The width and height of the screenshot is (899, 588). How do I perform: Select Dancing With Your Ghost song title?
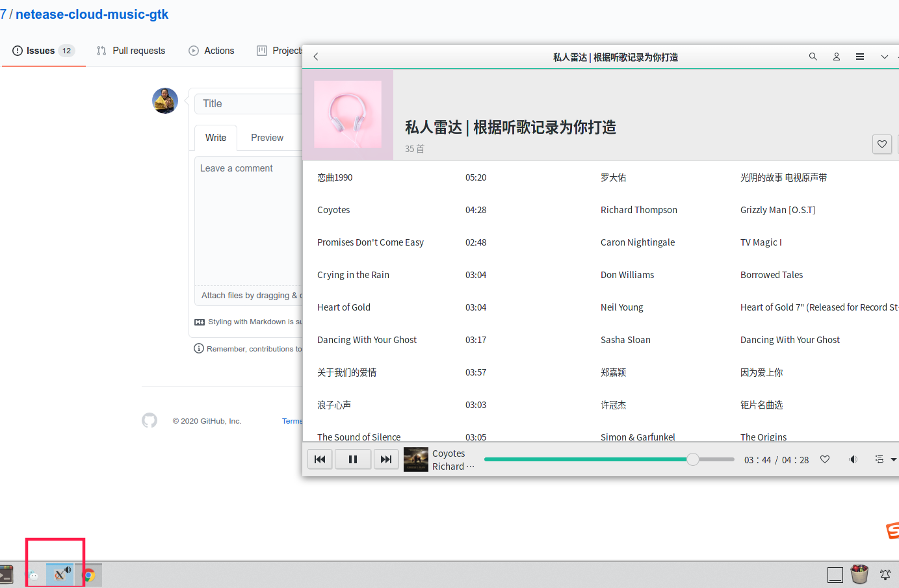coord(367,340)
